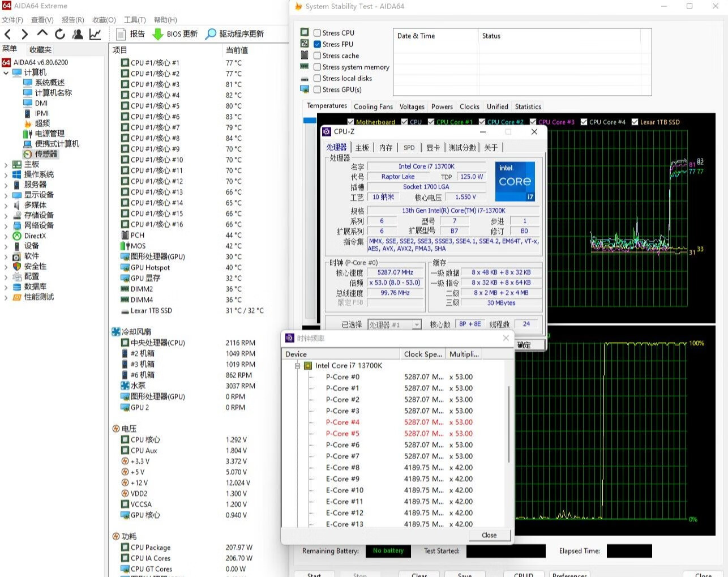Viewport: 728px width, 577px height.
Task: Toggle CPU Core #4 graph checkbox
Action: click(584, 122)
